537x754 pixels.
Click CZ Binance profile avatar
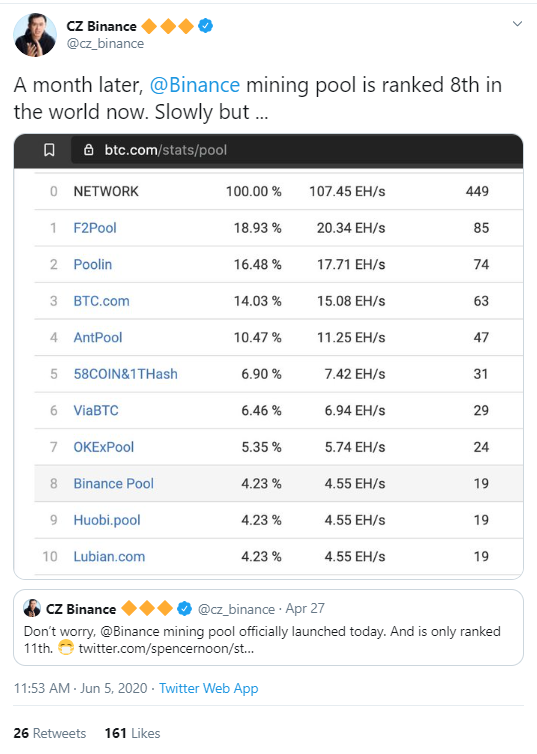[x=35, y=35]
